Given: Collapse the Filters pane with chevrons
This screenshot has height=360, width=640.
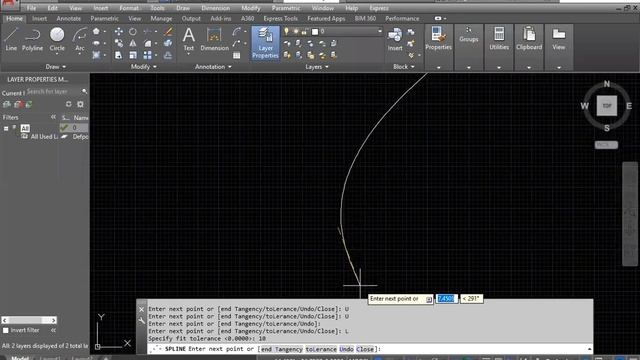Looking at the screenshot, I should click(x=53, y=117).
